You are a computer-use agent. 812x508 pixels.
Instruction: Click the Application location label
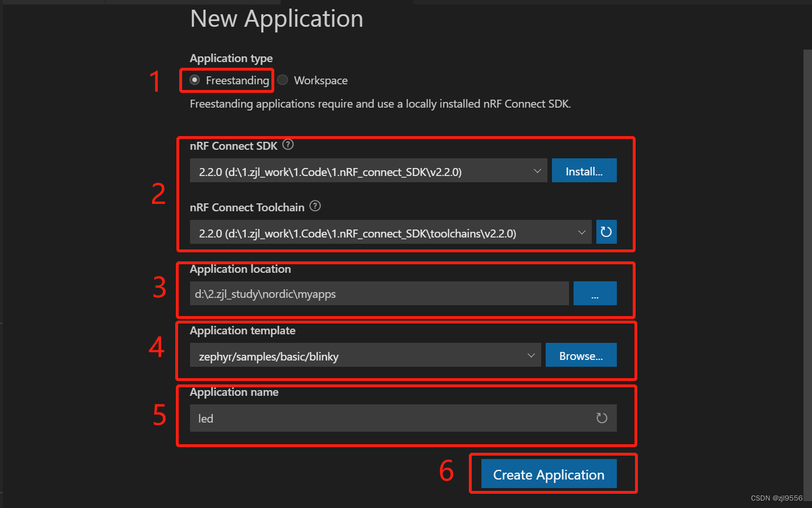coord(240,269)
